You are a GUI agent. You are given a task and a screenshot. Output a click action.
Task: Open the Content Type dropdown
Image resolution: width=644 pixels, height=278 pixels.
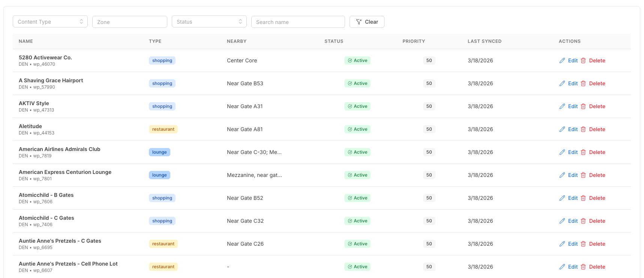pos(50,22)
